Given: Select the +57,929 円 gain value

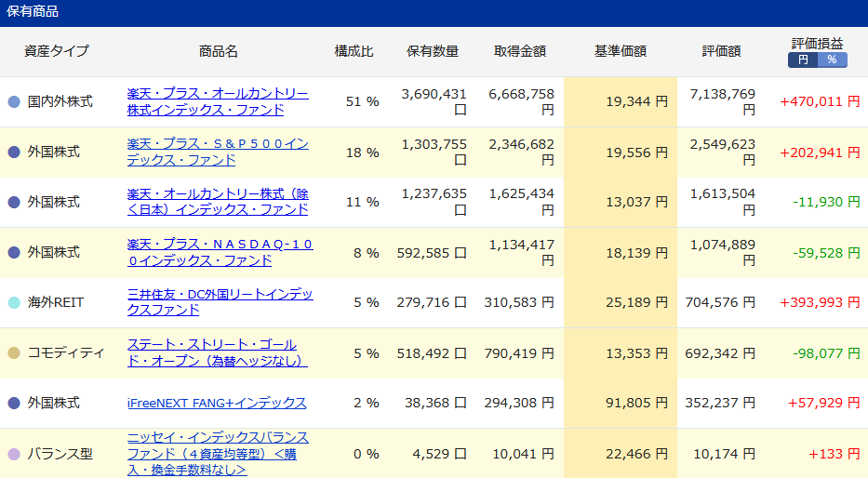Looking at the screenshot, I should [823, 404].
